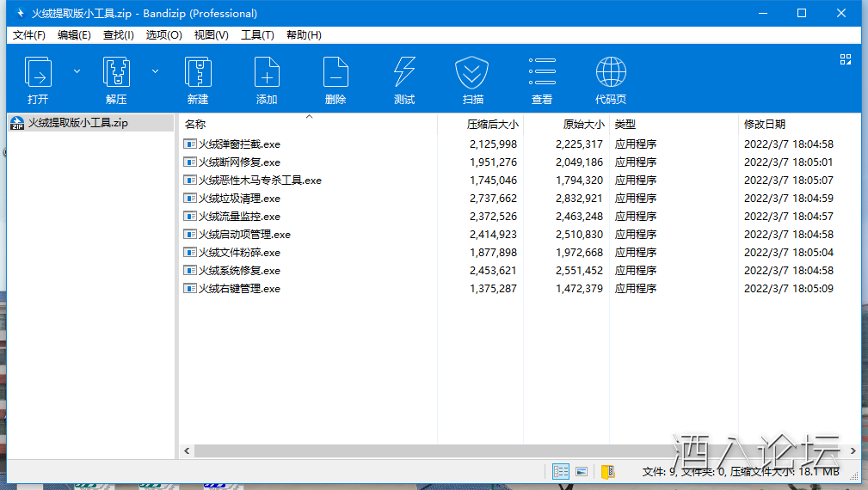Click the Open (打开) toolbar icon
This screenshot has height=490, width=868.
[x=38, y=72]
